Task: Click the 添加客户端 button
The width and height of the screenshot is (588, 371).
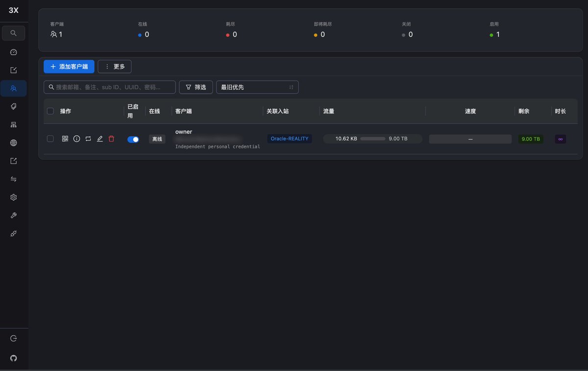Action: (x=69, y=67)
